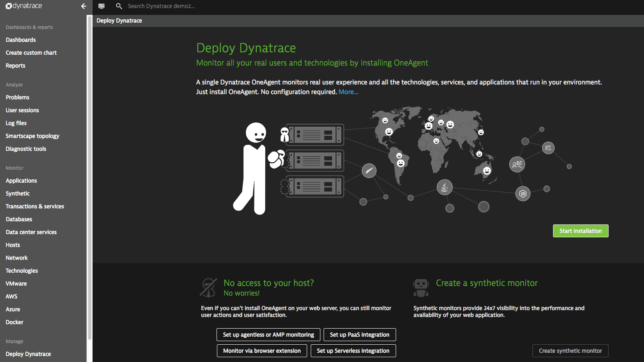Click the Apache feather node icon
Viewport: 644px width, 362px height.
[x=369, y=171]
